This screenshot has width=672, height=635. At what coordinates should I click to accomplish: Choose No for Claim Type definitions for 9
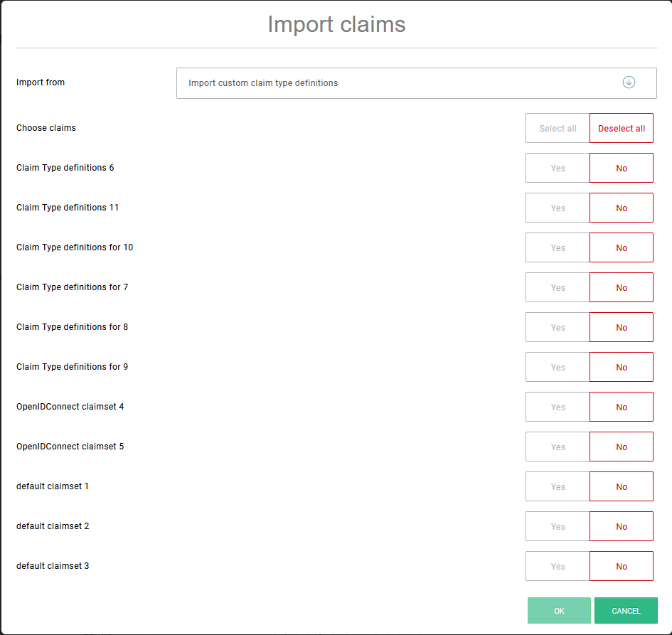[x=622, y=368]
